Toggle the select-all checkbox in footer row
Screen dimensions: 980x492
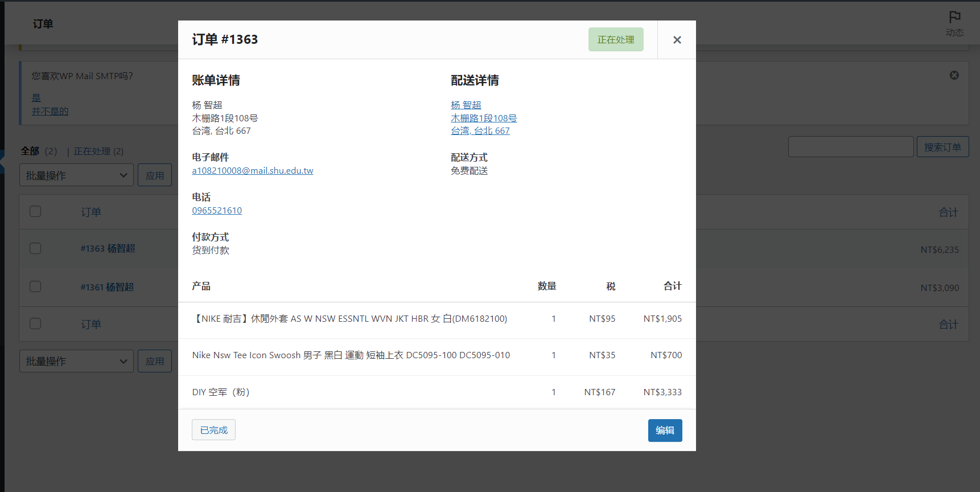(x=35, y=323)
